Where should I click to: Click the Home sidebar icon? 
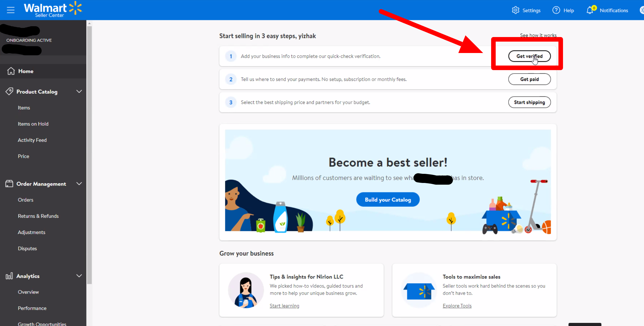pos(10,71)
